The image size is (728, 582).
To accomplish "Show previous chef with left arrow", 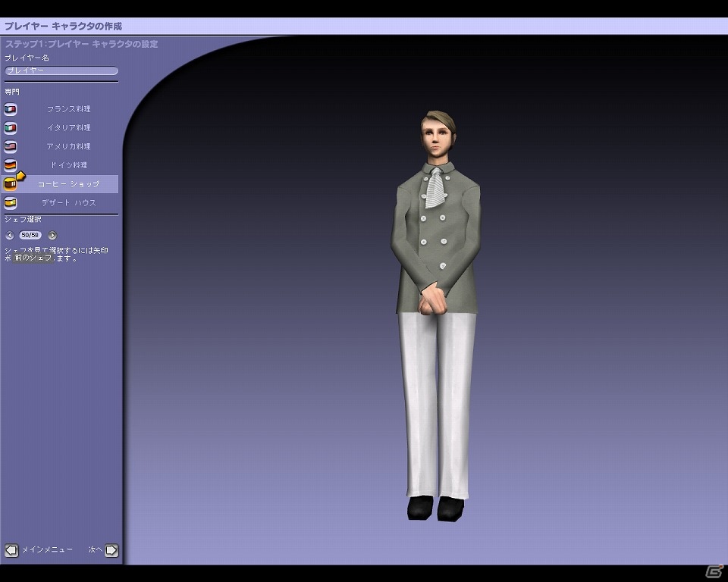I will 10,236.
